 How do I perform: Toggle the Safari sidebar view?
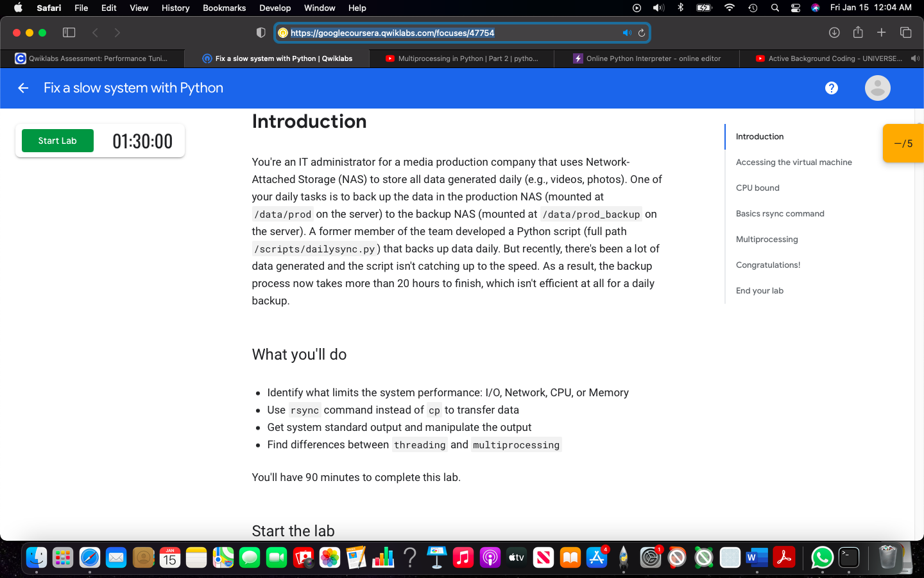tap(69, 32)
